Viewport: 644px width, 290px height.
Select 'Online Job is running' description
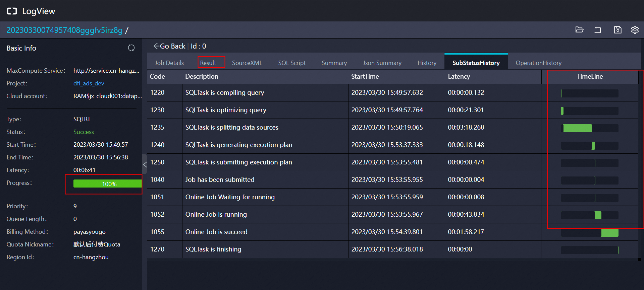click(216, 215)
